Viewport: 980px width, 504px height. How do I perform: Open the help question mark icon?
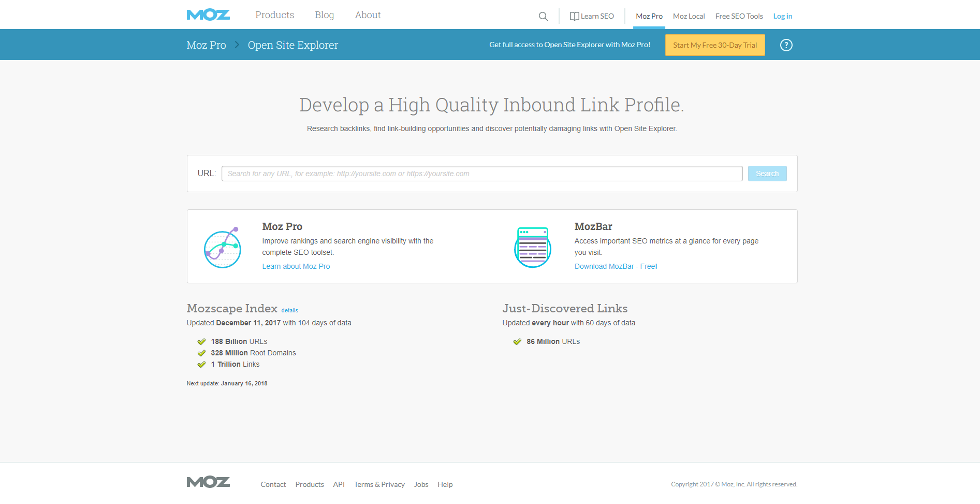coord(786,45)
